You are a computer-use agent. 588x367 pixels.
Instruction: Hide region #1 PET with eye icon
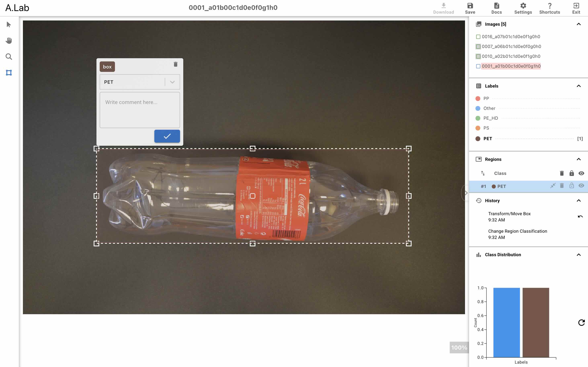(x=581, y=186)
